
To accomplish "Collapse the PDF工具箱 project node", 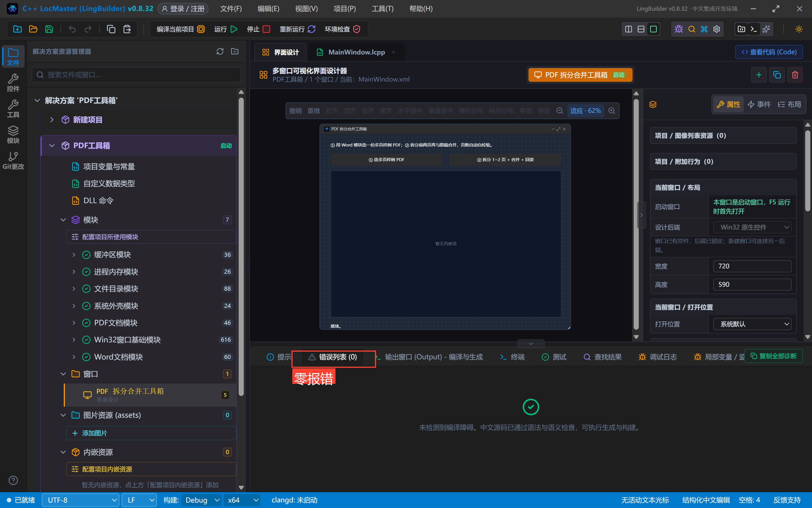I will click(52, 145).
